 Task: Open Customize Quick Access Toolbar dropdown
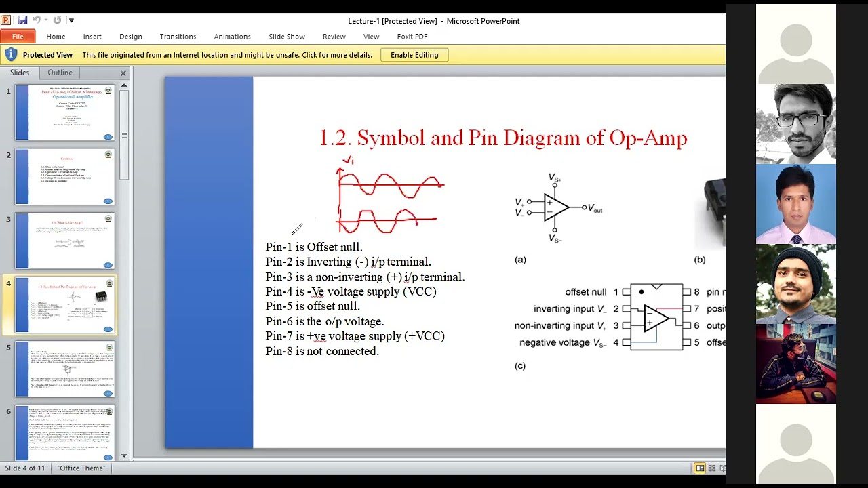(71, 20)
